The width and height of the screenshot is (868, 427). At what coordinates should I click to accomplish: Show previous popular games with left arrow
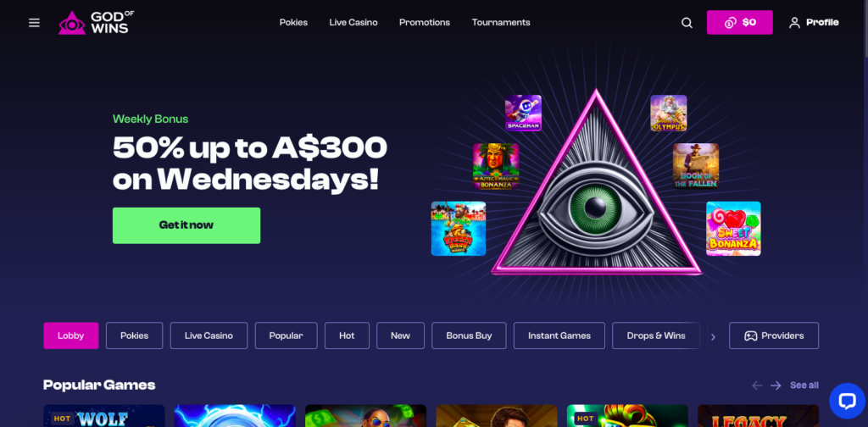click(757, 385)
